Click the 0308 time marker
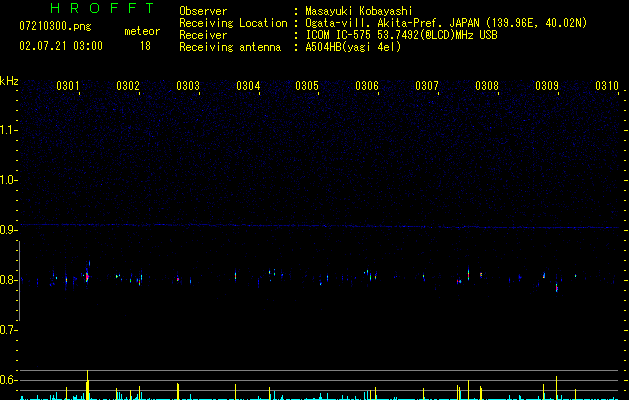 point(487,86)
